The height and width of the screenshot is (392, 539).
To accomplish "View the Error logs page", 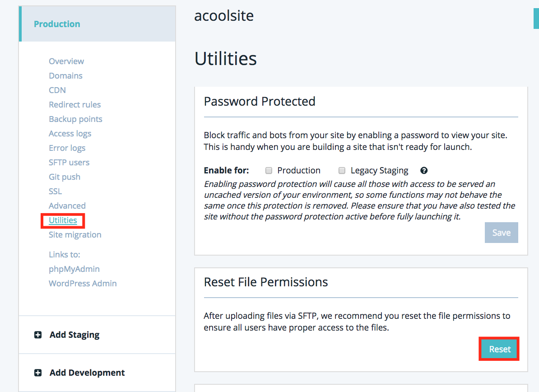I will [67, 148].
